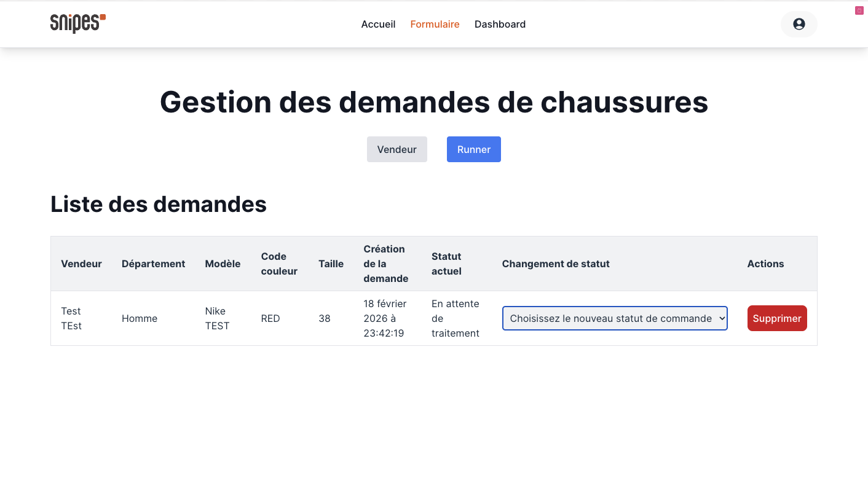The height and width of the screenshot is (489, 868).
Task: Select the blue Runner button
Action: point(473,149)
